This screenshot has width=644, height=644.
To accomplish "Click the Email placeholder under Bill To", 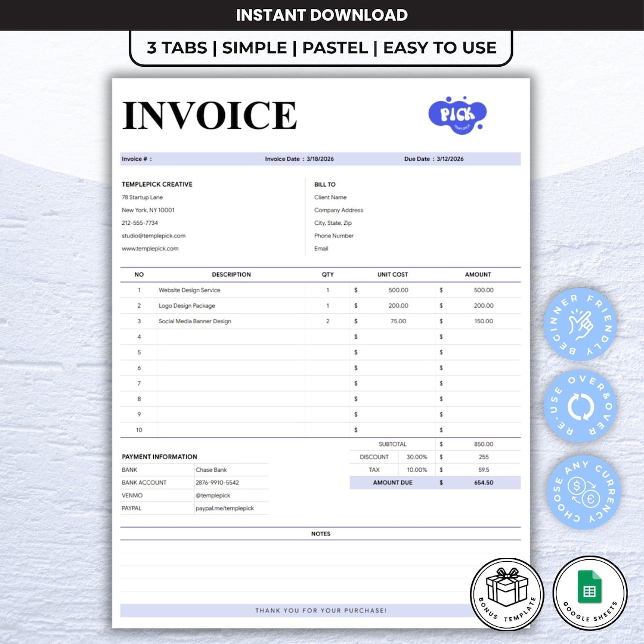I will point(321,249).
